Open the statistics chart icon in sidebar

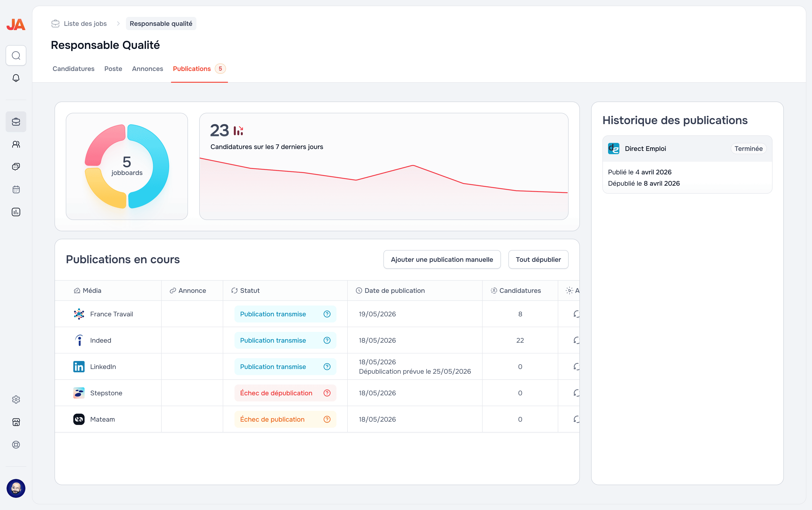tap(16, 212)
